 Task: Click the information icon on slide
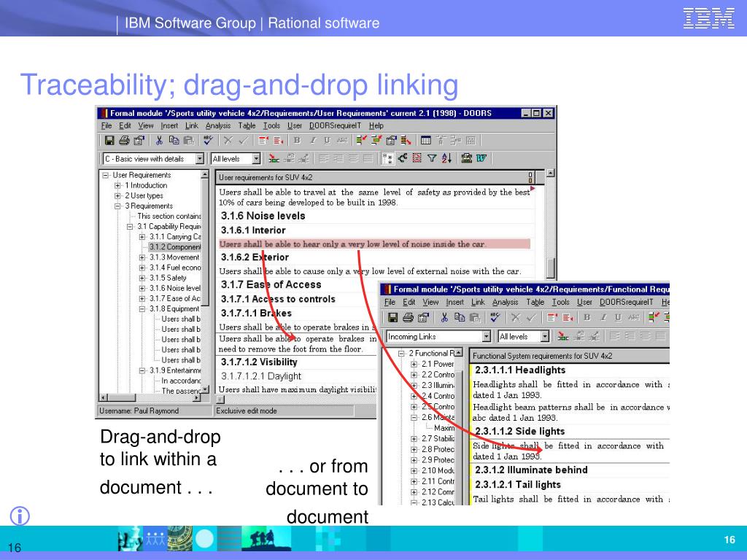[20, 516]
